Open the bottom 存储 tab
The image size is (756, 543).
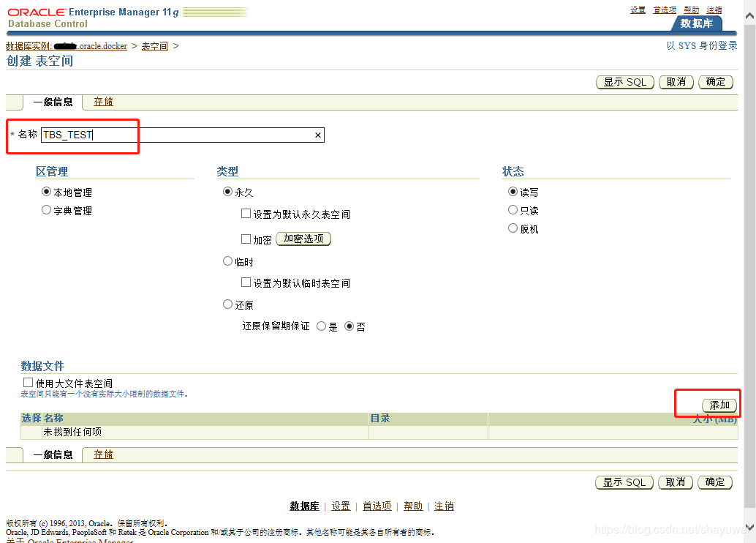pyautogui.click(x=103, y=454)
